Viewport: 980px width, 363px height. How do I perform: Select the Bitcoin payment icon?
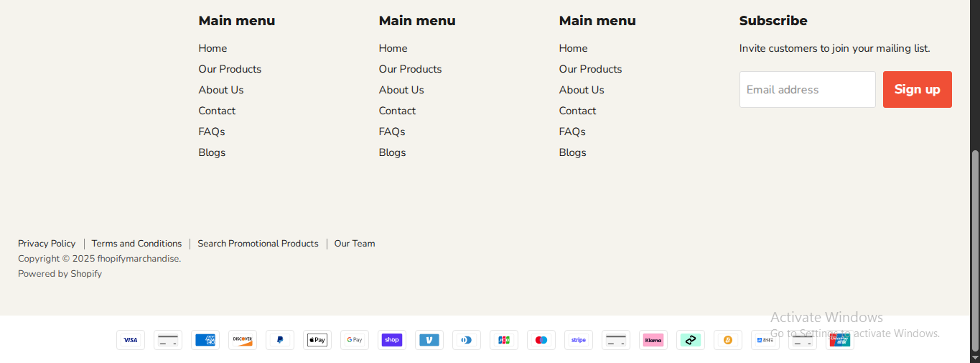pos(728,340)
